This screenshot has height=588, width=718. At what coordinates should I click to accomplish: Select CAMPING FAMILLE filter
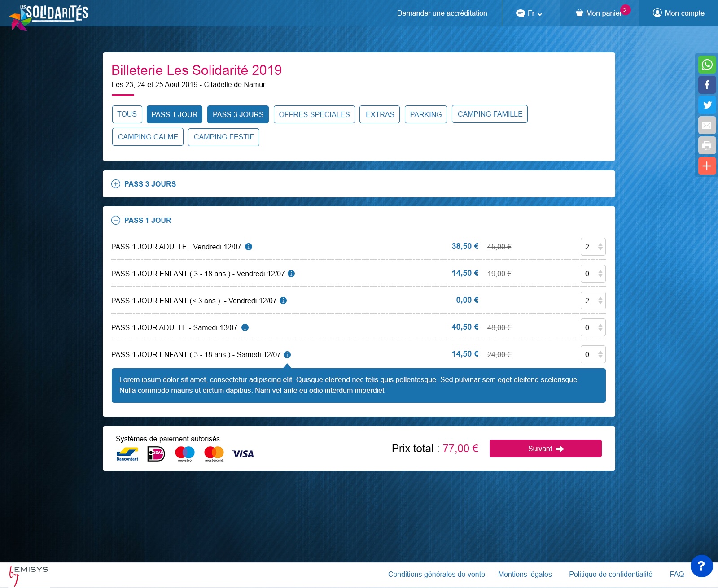point(490,114)
